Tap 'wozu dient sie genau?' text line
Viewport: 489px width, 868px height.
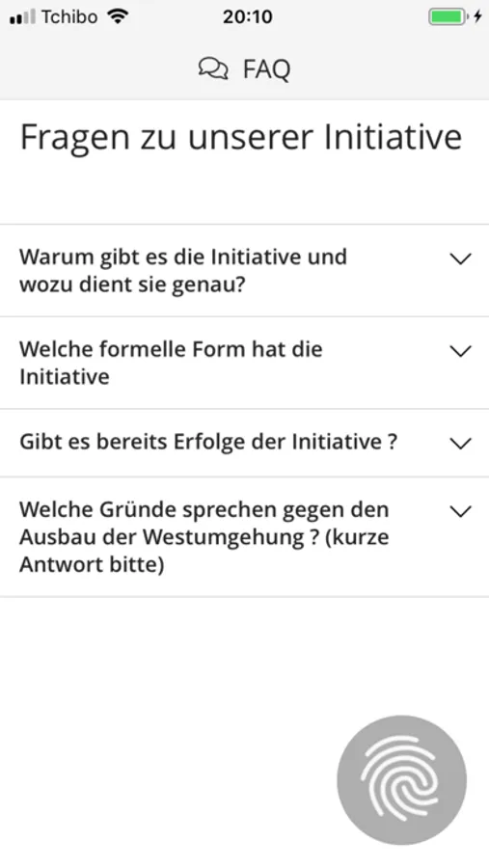pyautogui.click(x=132, y=285)
